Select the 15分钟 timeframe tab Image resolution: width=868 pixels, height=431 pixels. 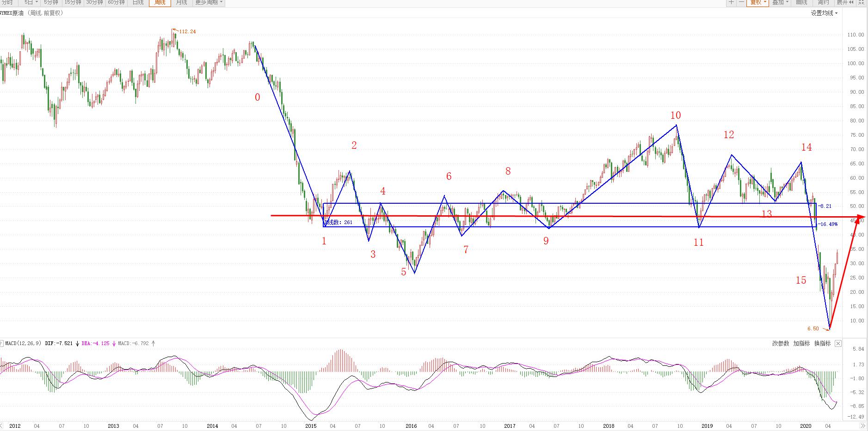coord(73,2)
